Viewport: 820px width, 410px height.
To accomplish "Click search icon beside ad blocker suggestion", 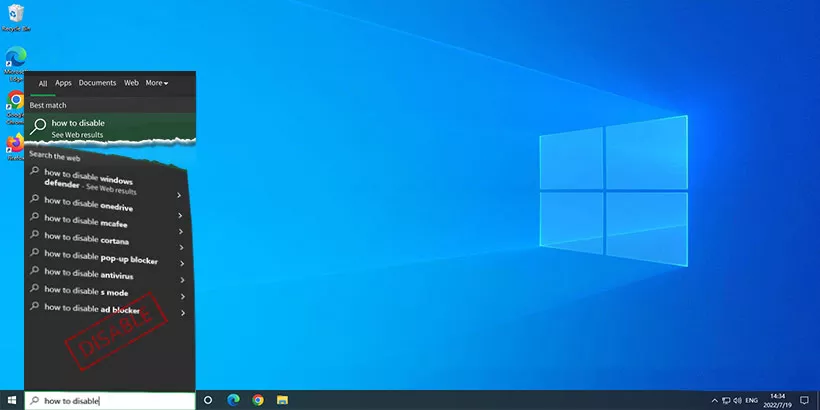I will pyautogui.click(x=35, y=305).
